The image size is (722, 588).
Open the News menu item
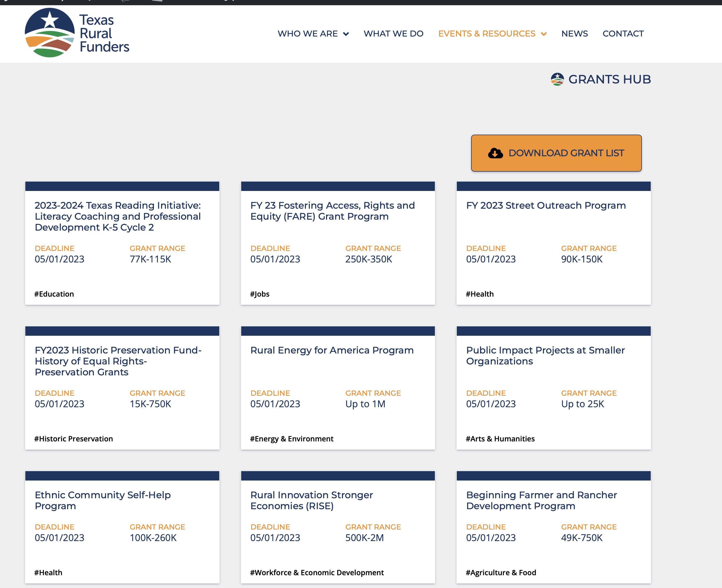[574, 34]
